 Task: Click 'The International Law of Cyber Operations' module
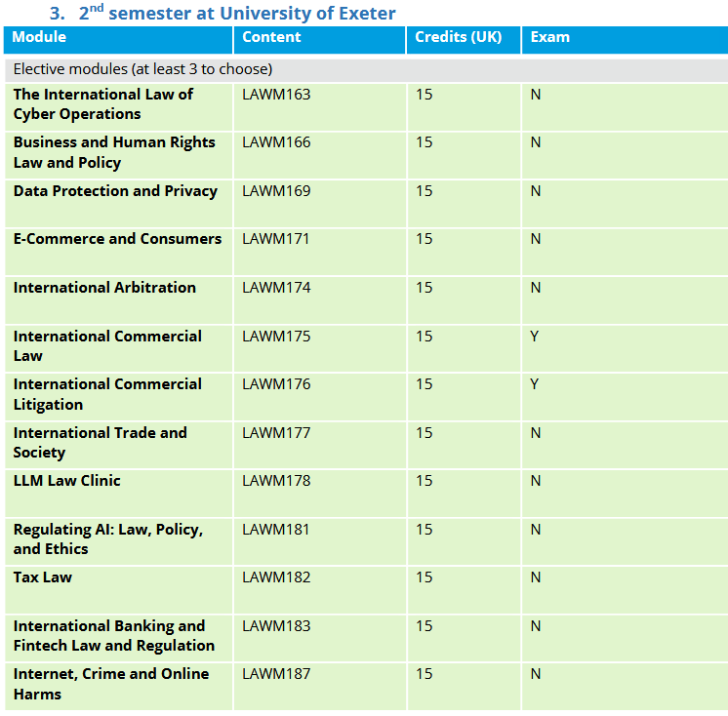tap(103, 104)
